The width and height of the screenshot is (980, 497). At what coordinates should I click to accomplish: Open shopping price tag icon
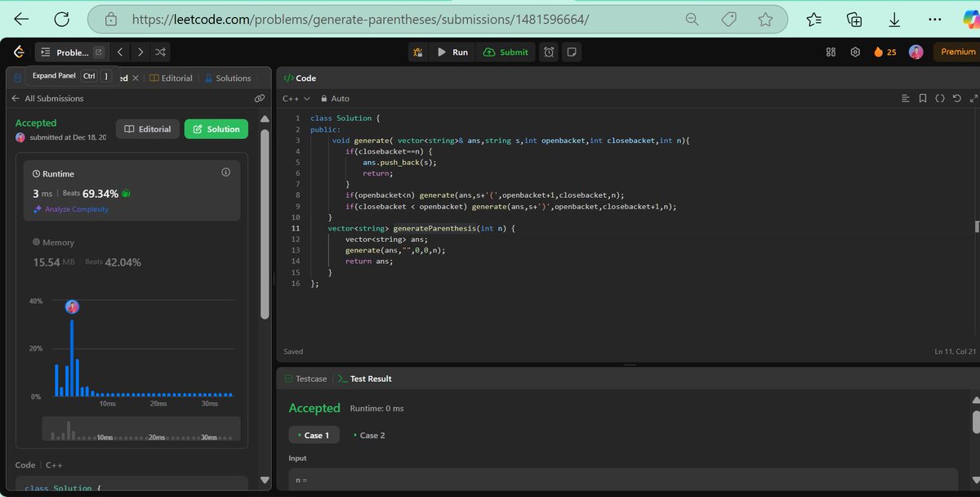(729, 19)
